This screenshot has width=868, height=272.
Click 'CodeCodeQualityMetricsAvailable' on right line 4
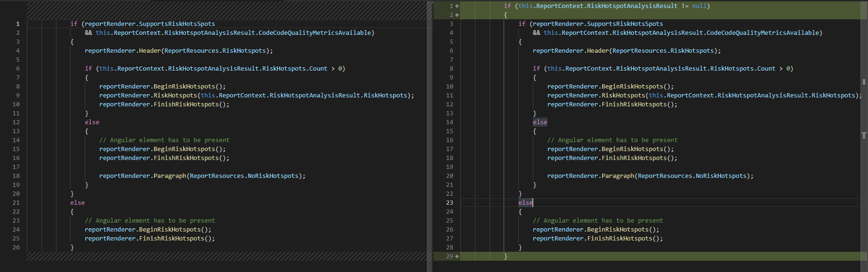(x=763, y=33)
